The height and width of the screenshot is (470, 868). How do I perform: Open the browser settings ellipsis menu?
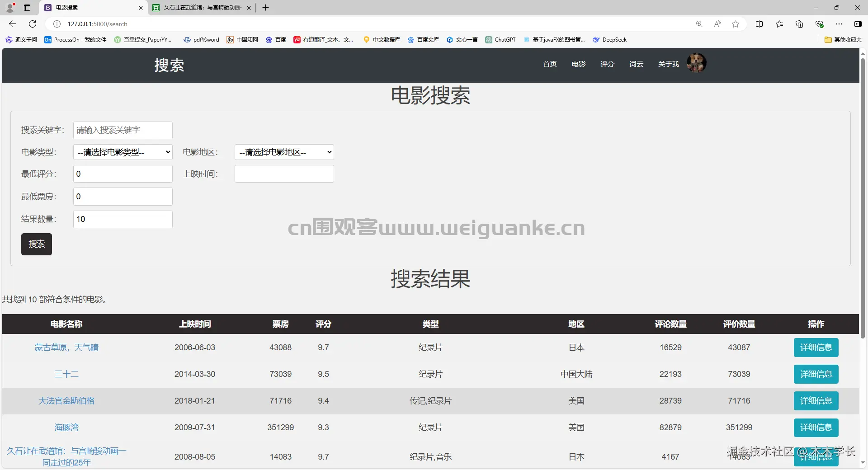pos(839,24)
